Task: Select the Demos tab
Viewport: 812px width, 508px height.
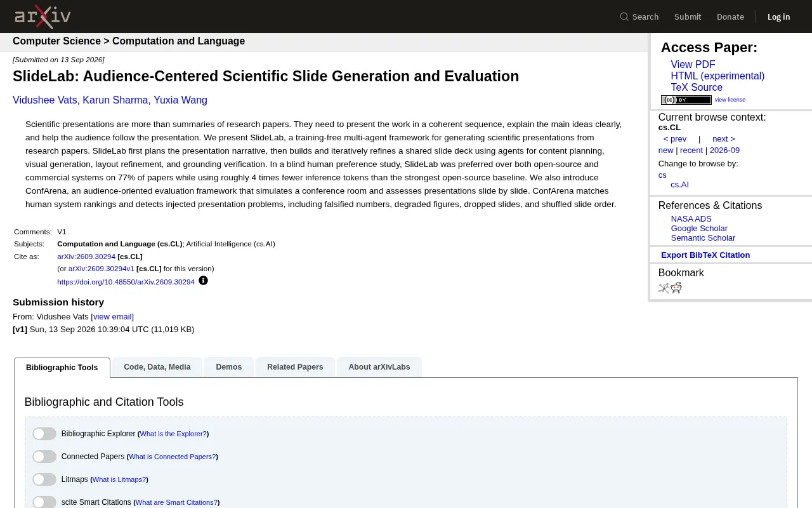Action: tap(229, 367)
